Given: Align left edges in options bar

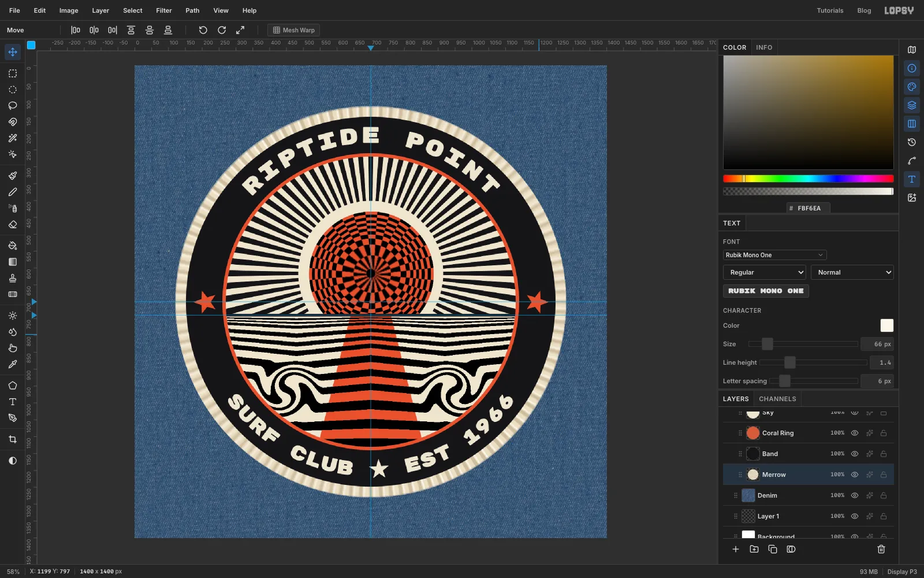Looking at the screenshot, I should (76, 30).
